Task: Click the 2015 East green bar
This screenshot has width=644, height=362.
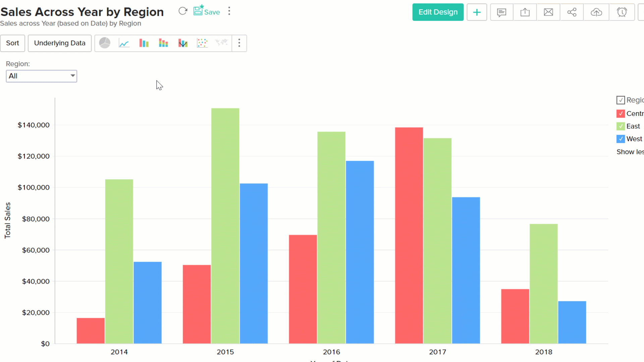Action: (x=225, y=225)
